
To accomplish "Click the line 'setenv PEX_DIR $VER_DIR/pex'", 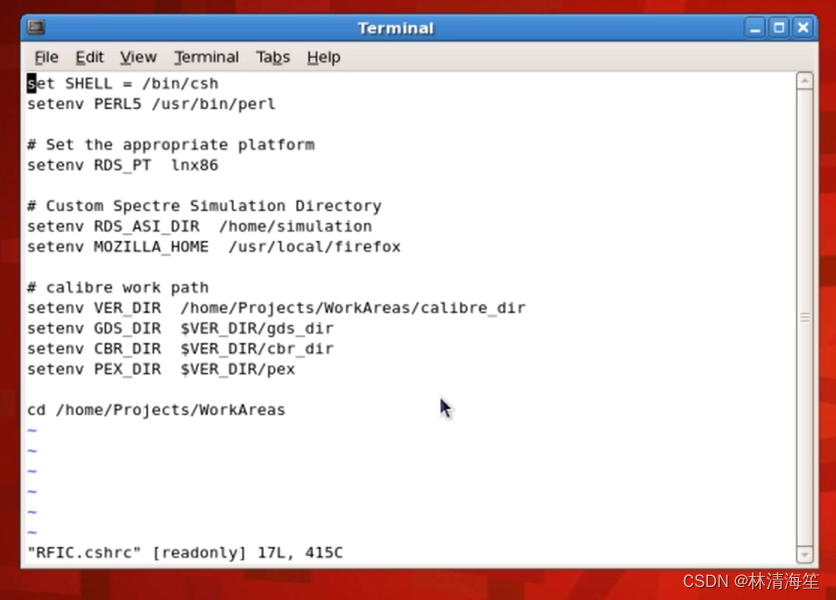I will click(x=161, y=369).
